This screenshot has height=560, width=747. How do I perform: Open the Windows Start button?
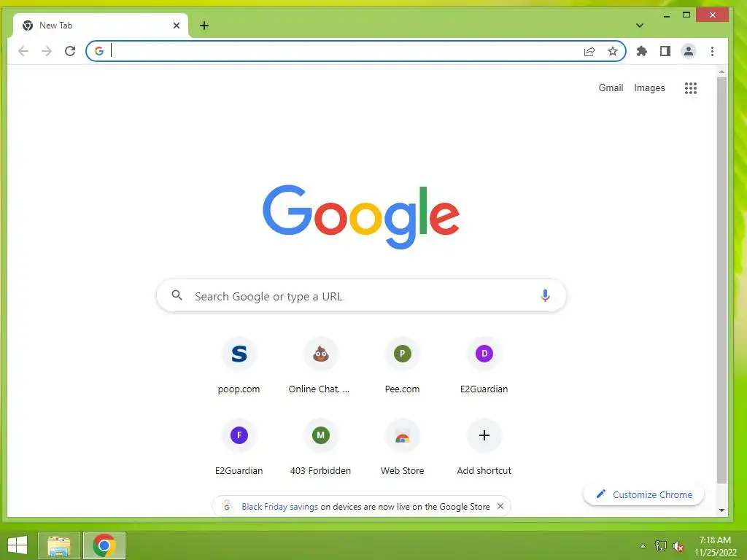(x=18, y=545)
